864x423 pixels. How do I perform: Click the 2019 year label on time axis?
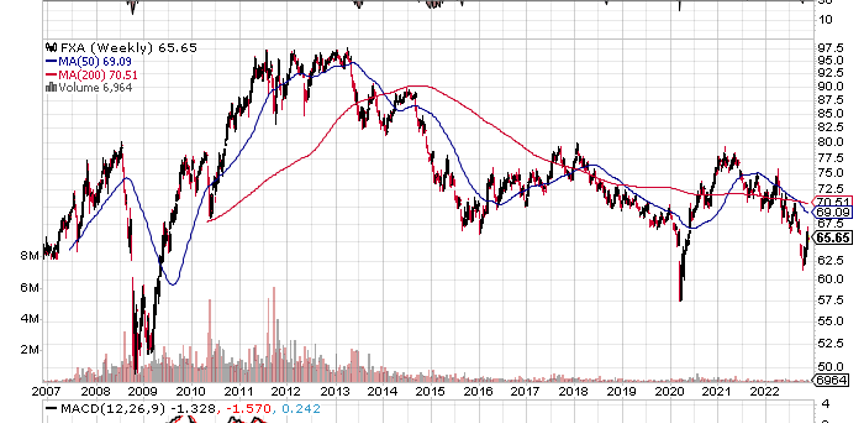[622, 391]
